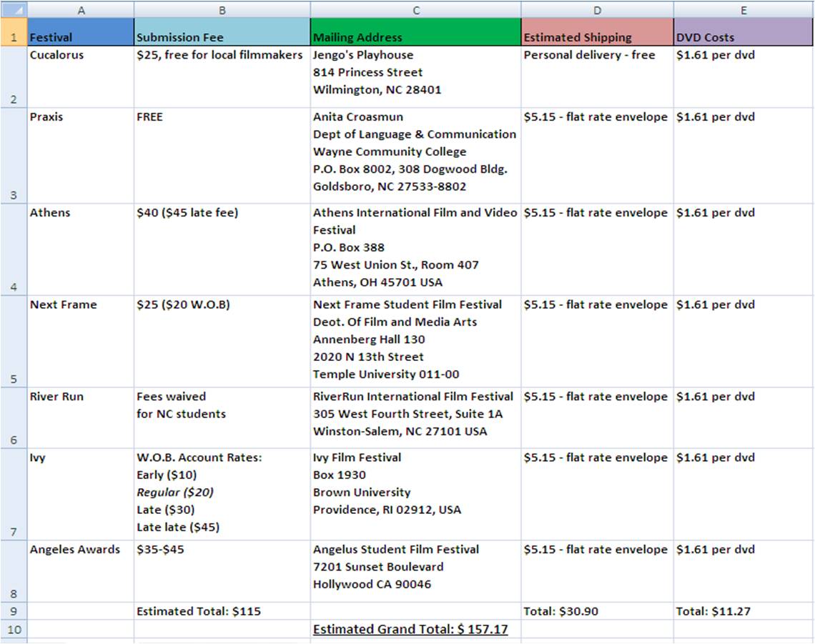Click the River Run row '$1.61 per dvd' cell
This screenshot has width=815, height=644.
pos(744,418)
